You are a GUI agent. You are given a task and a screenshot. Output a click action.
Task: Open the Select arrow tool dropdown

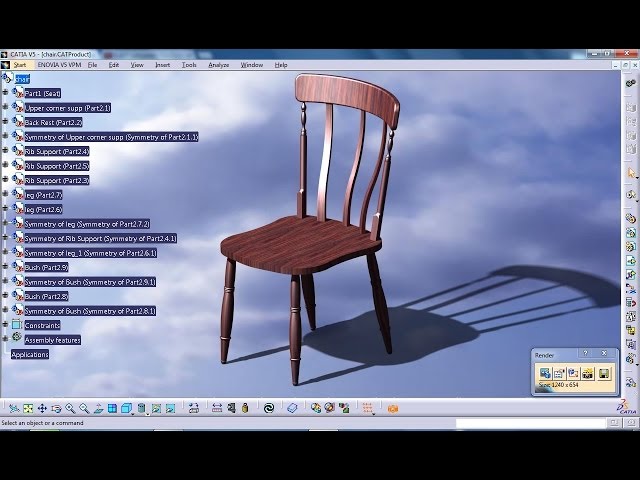click(x=637, y=178)
